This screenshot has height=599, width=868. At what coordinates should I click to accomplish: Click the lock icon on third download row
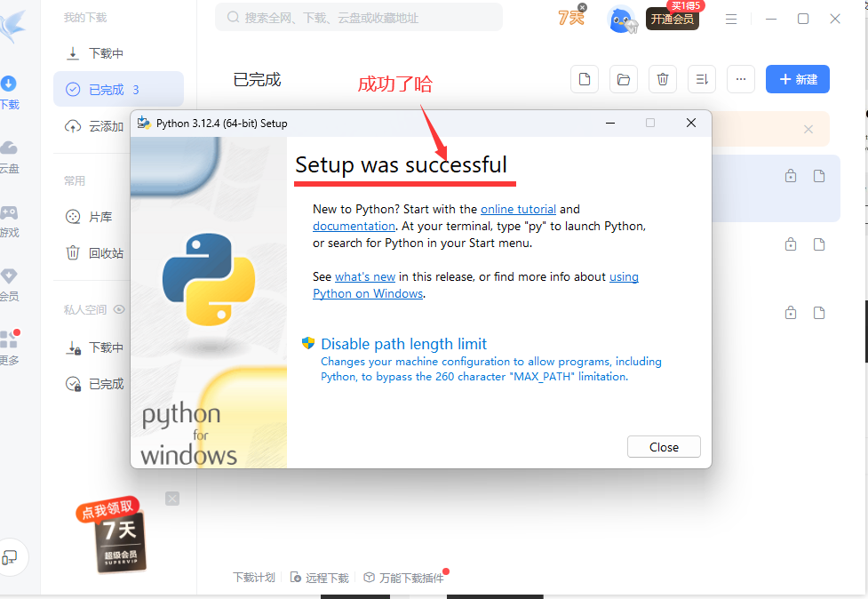(x=791, y=313)
